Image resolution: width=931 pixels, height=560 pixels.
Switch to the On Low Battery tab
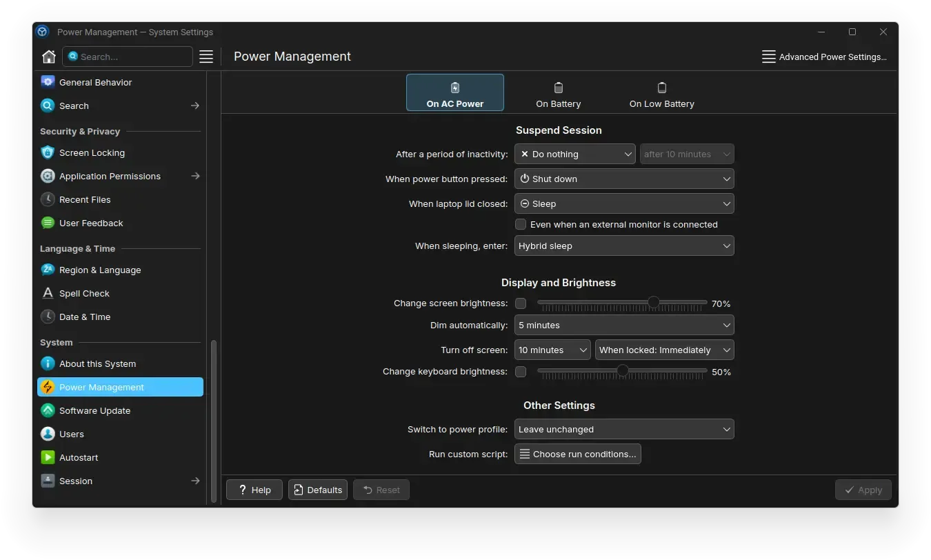point(662,92)
